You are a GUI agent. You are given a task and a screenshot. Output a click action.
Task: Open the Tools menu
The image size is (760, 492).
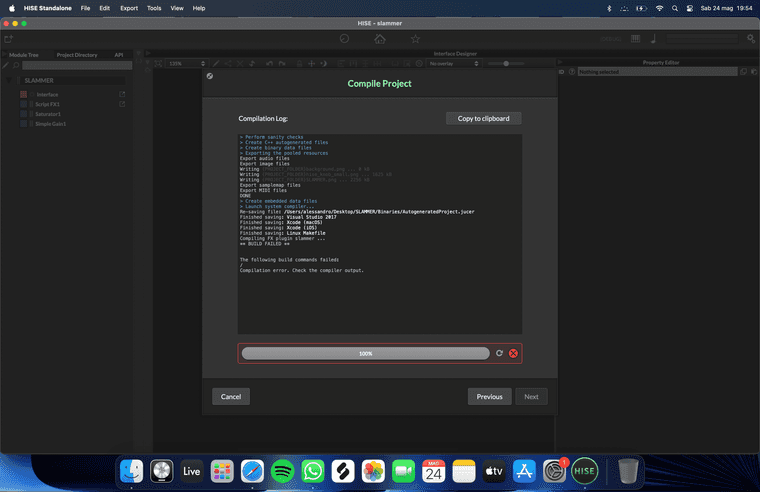[154, 8]
